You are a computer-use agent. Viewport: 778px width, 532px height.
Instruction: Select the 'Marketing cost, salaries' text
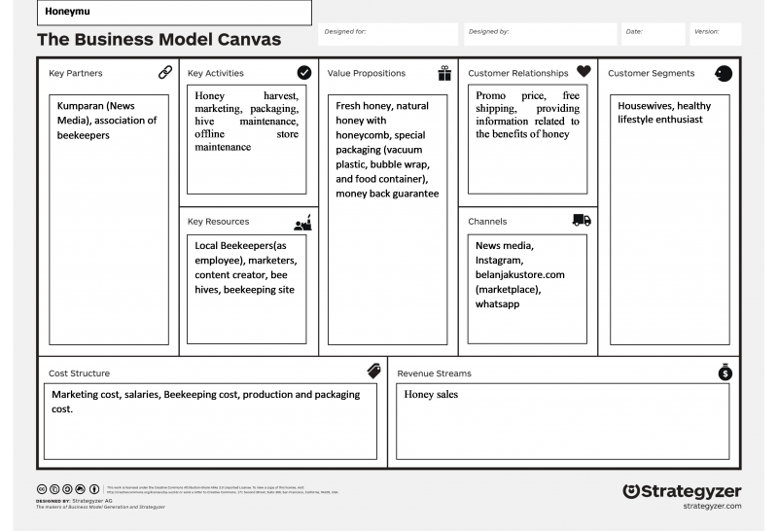point(206,402)
